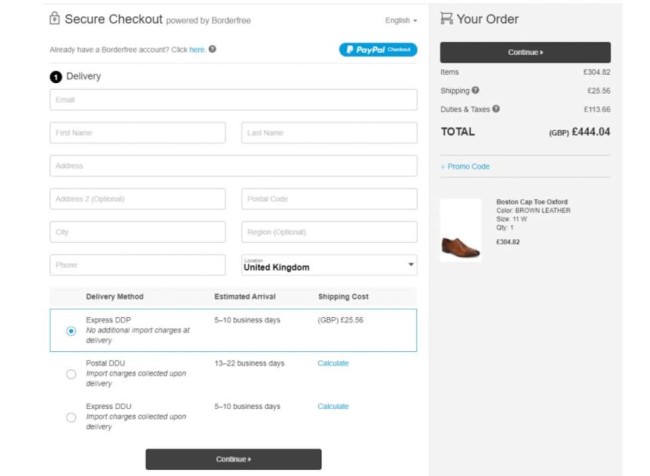Click the secure checkout padlock icon
The width and height of the screenshot is (650, 476).
pos(53,19)
